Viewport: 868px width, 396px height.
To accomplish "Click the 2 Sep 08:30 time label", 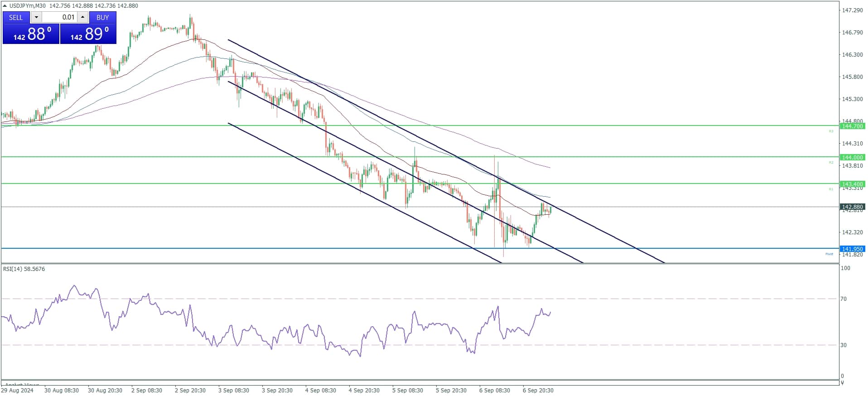I will (x=147, y=390).
